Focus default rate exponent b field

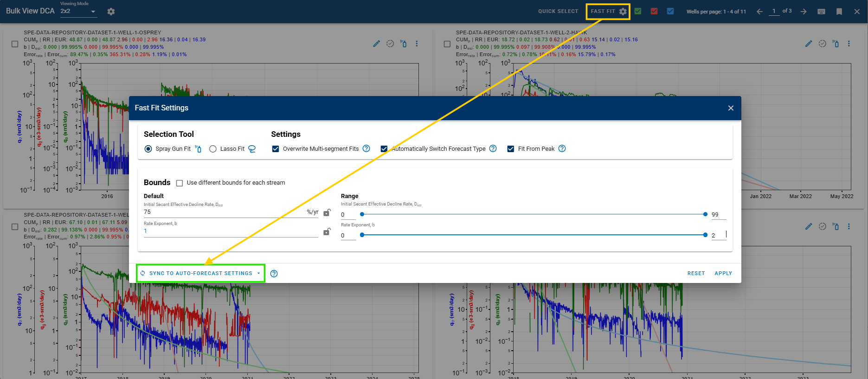(231, 231)
